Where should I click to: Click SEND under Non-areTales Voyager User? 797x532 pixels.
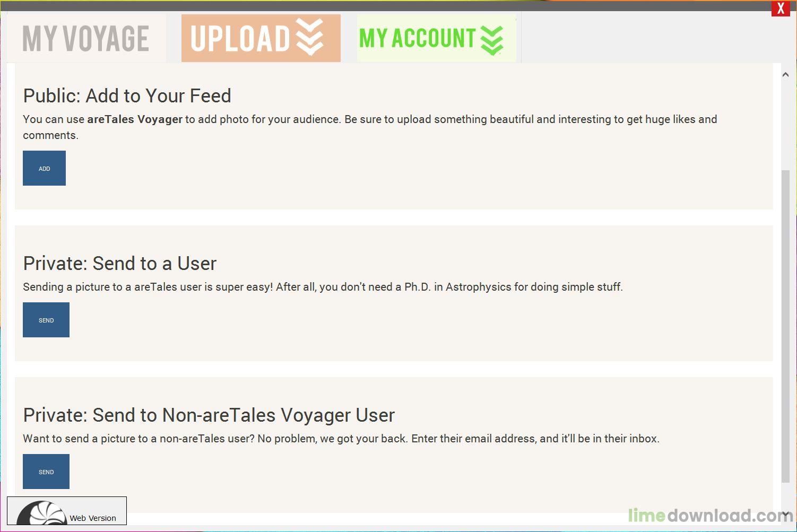tap(46, 472)
